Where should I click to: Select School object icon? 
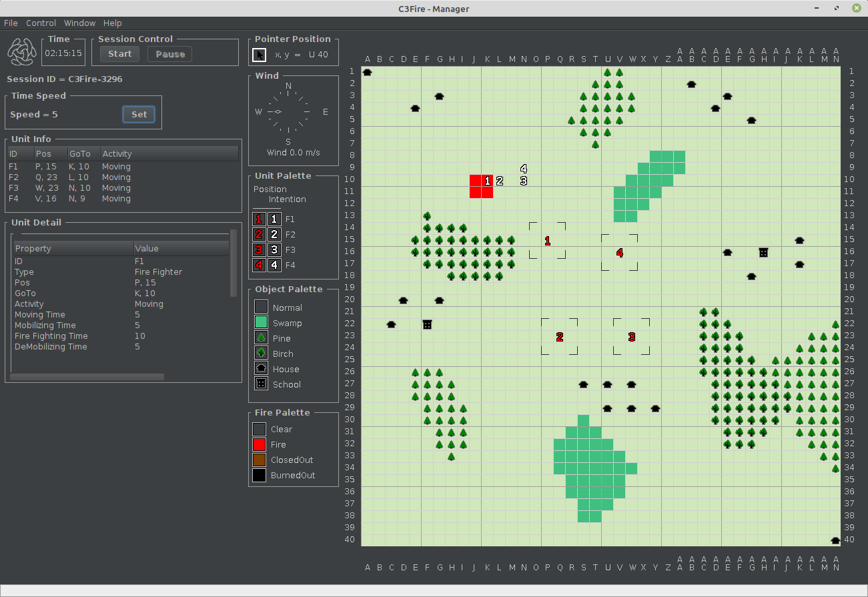pyautogui.click(x=261, y=384)
